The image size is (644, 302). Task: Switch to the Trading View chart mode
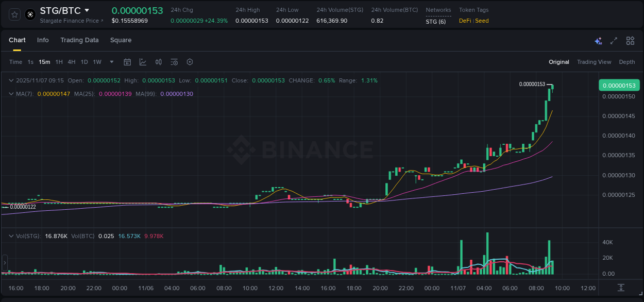click(x=594, y=62)
